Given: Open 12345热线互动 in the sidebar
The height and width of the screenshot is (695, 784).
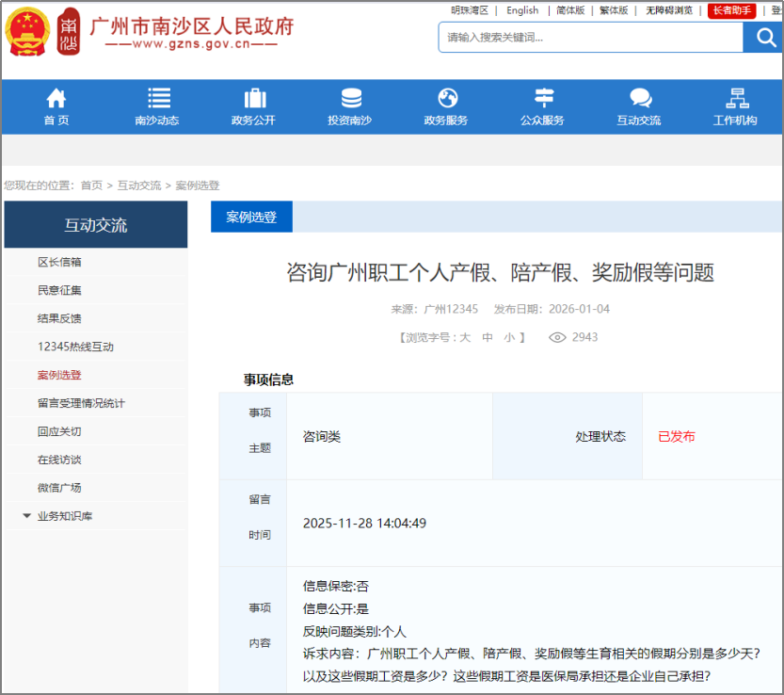Looking at the screenshot, I should 75,347.
